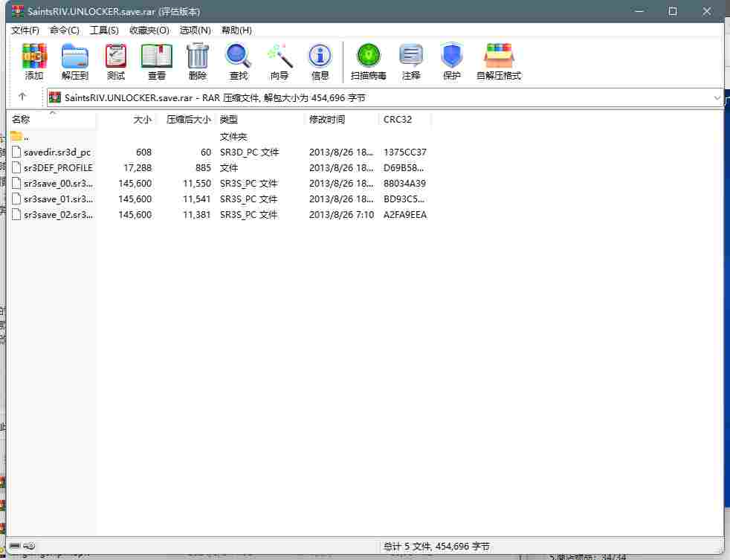
Task: Click the packed size value 11,381
Action: 197,215
